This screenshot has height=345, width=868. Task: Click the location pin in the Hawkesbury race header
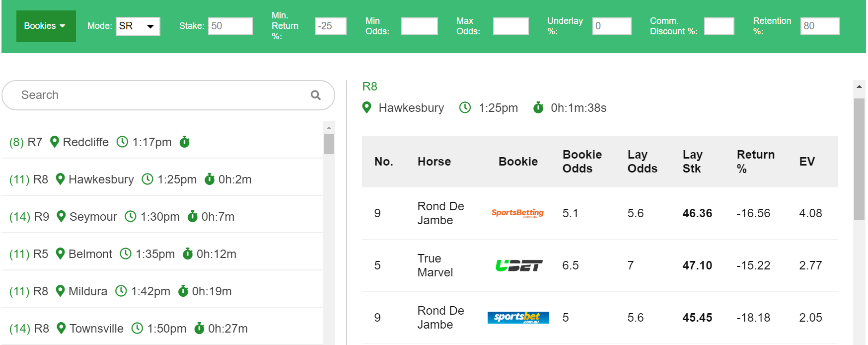(367, 107)
